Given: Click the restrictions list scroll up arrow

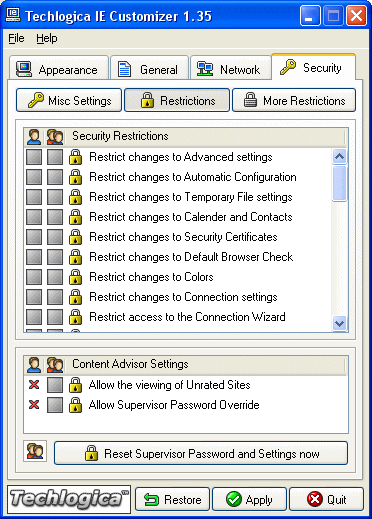Looking at the screenshot, I should click(x=339, y=156).
